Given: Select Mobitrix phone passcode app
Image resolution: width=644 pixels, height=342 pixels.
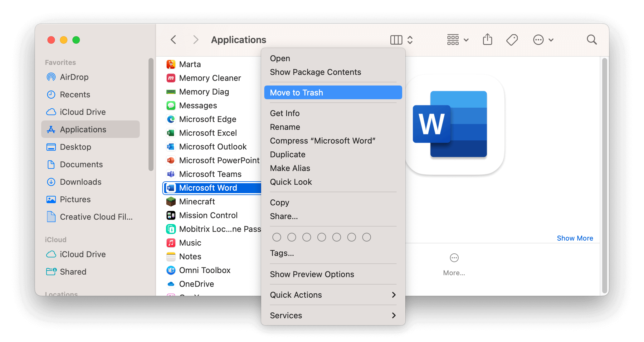Looking at the screenshot, I should point(212,229).
